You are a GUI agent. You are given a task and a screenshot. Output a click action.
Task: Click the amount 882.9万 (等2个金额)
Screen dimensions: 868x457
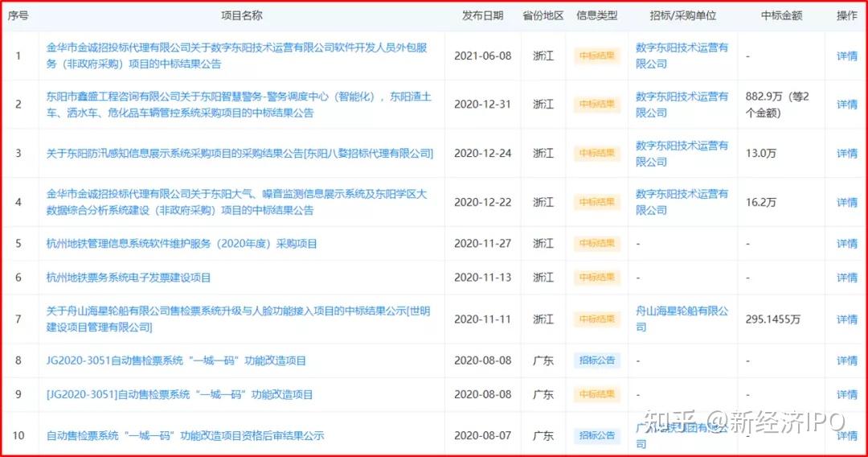(x=777, y=105)
